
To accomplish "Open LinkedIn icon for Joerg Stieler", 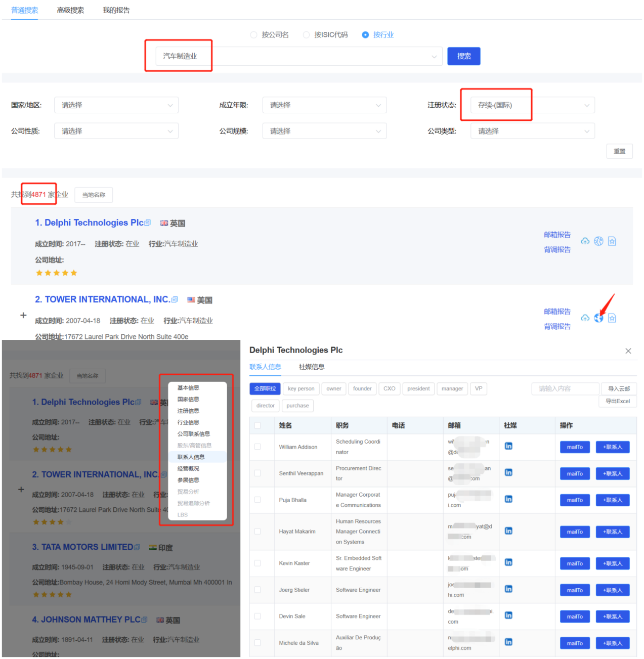I will click(508, 589).
